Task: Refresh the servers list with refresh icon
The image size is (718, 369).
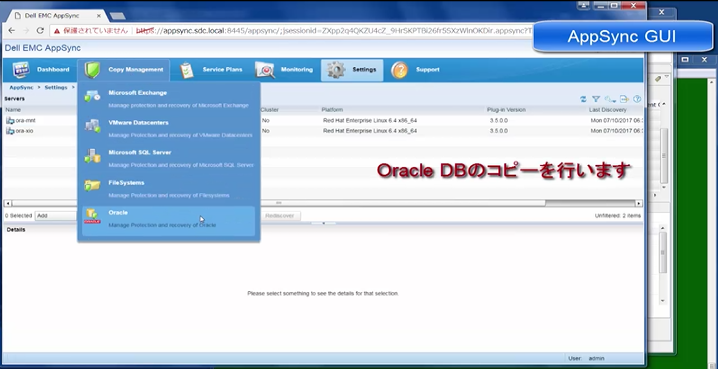Action: [x=583, y=99]
